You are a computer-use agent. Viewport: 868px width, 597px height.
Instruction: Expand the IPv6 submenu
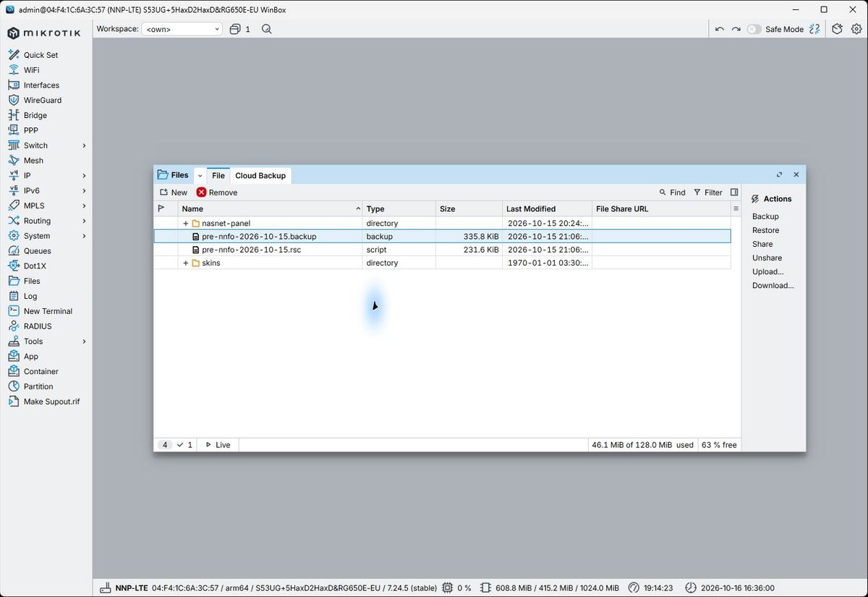[x=84, y=191]
